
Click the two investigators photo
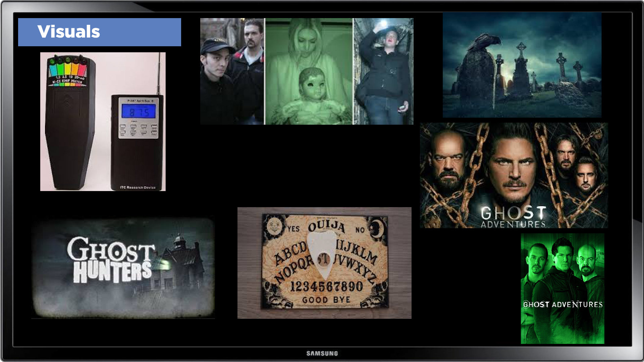(232, 71)
